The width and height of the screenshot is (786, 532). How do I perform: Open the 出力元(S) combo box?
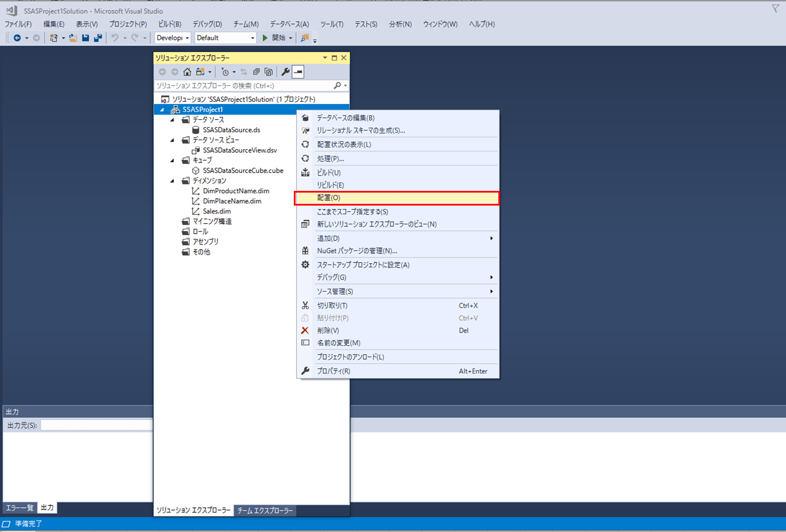tap(96, 425)
